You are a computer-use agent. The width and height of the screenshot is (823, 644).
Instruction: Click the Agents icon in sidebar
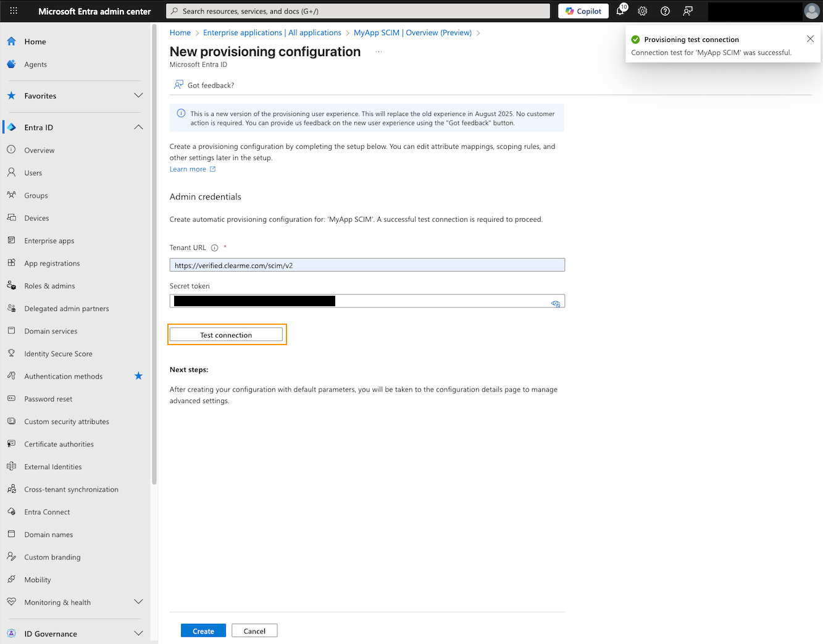(x=11, y=64)
